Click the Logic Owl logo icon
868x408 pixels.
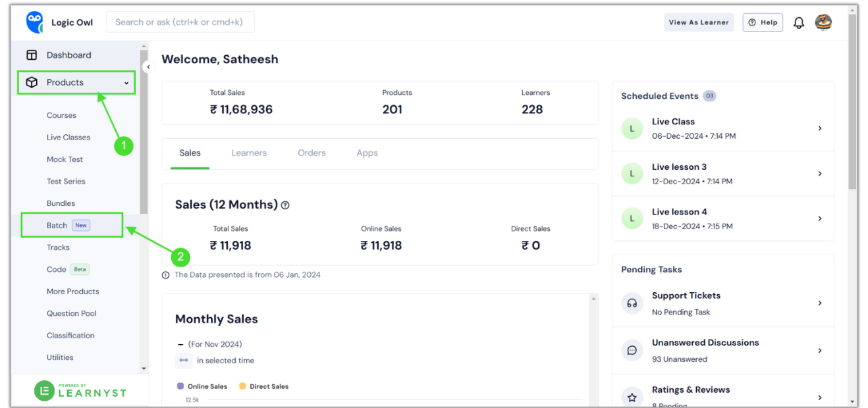pos(34,22)
